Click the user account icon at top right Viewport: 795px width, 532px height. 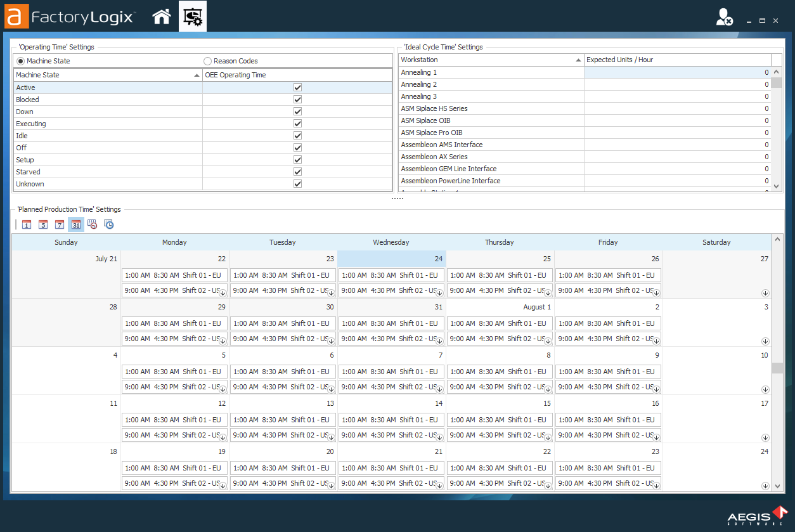coord(724,18)
